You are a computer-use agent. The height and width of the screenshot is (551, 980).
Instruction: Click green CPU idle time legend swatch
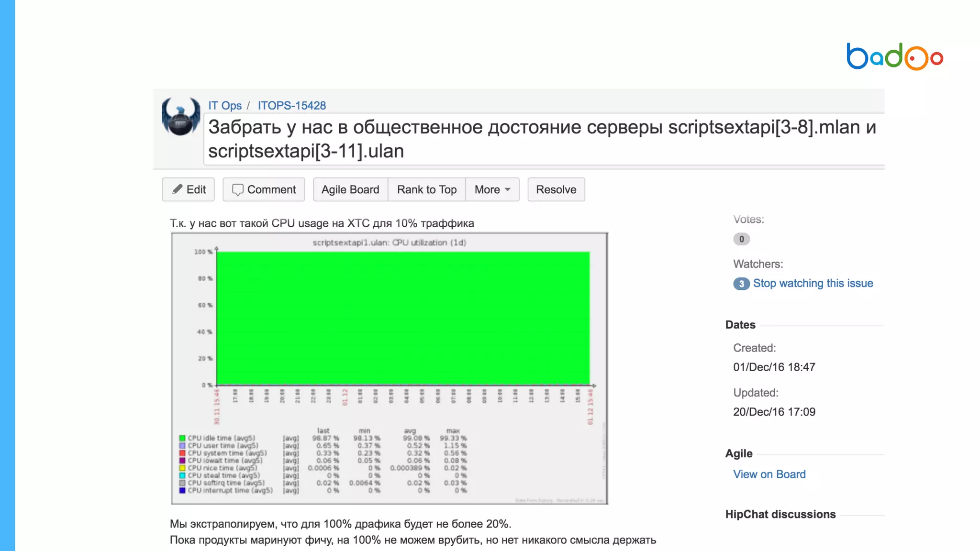tap(182, 438)
